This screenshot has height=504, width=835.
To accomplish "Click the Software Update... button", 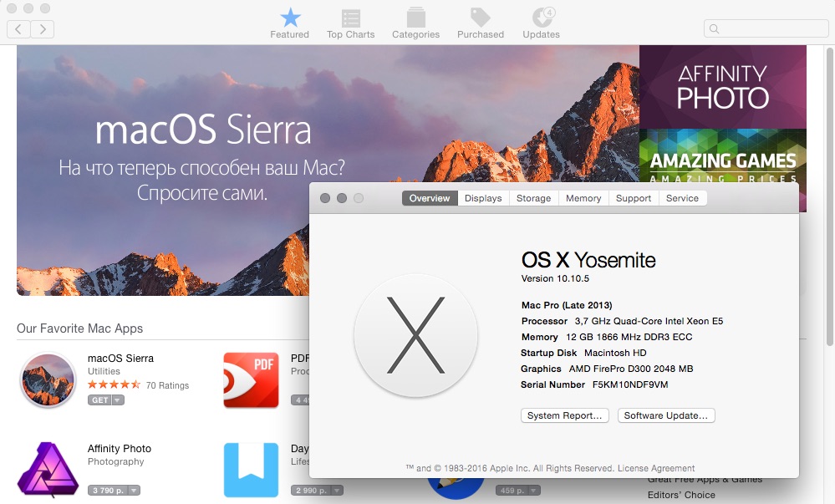I will pyautogui.click(x=666, y=415).
